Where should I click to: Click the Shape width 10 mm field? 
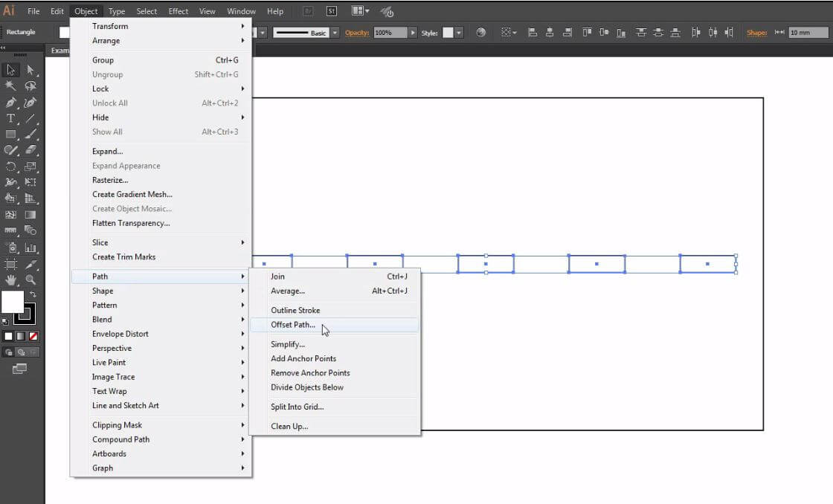807,33
